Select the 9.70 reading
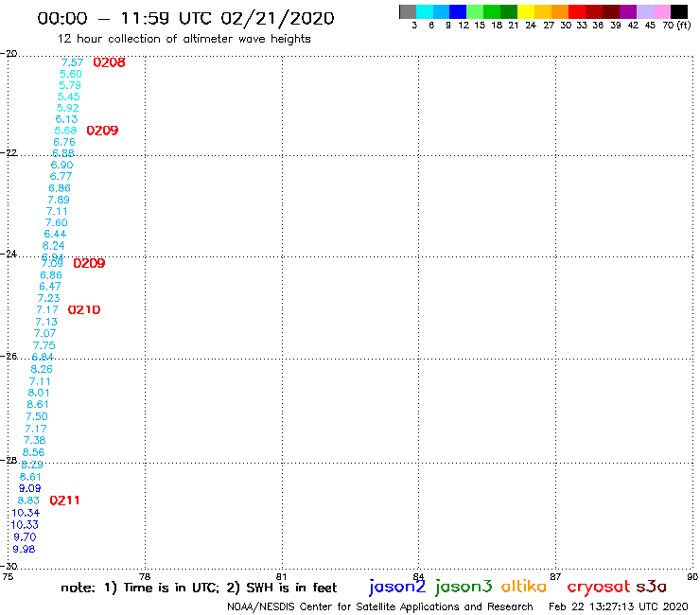The image size is (700, 615). click(x=25, y=537)
